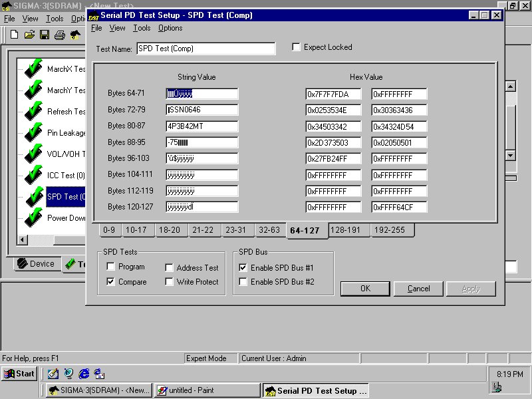
Task: Click the MarchX test checkmark icon
Action: pos(33,69)
